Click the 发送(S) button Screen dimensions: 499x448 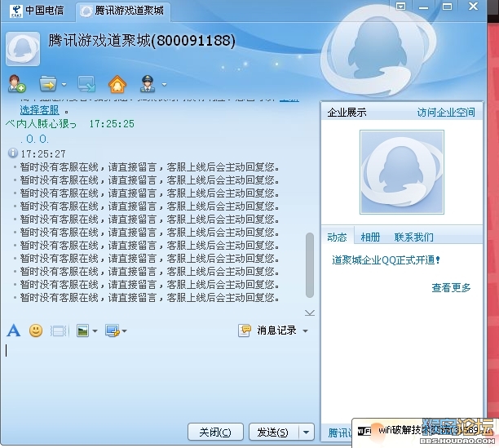click(273, 432)
